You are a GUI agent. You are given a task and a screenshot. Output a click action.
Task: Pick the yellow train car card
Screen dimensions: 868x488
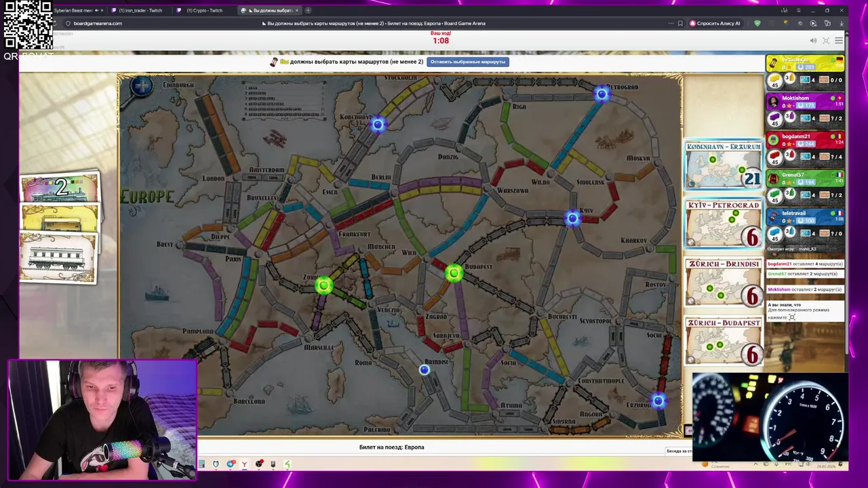coord(60,217)
